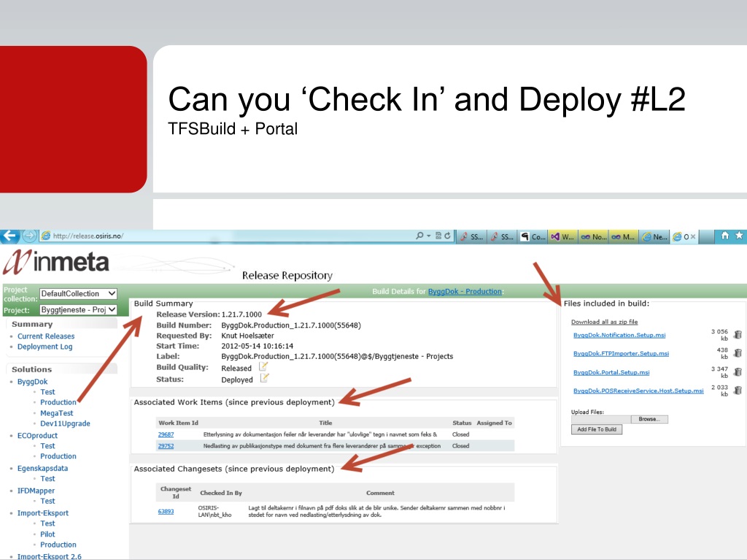Open Egenskapsdata solution link
Screen dimensions: 747x560
(42, 468)
